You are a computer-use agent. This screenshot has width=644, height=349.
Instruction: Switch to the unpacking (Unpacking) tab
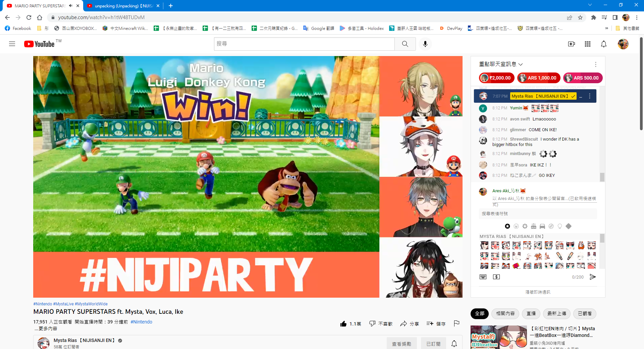coord(123,6)
